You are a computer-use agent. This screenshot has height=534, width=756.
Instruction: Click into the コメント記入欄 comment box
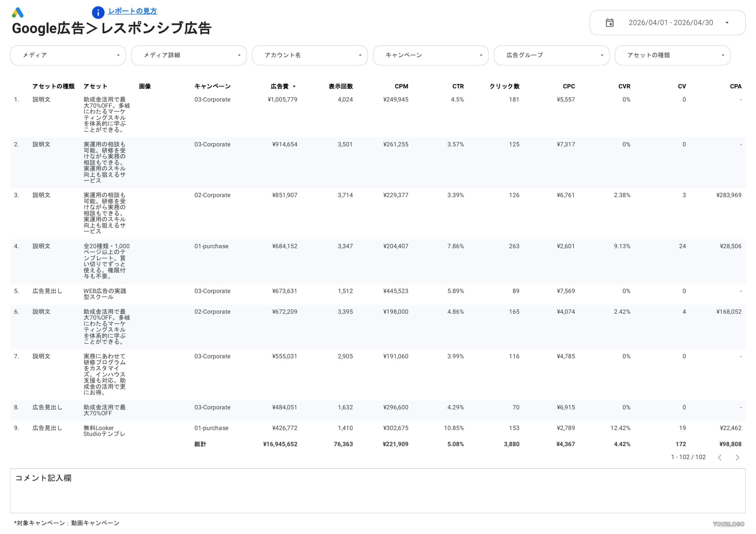[378, 491]
